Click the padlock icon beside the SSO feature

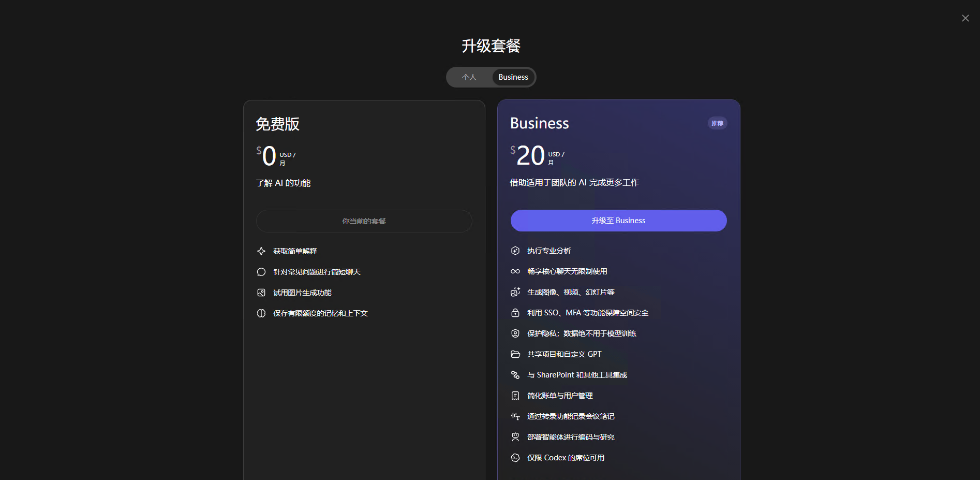(515, 313)
